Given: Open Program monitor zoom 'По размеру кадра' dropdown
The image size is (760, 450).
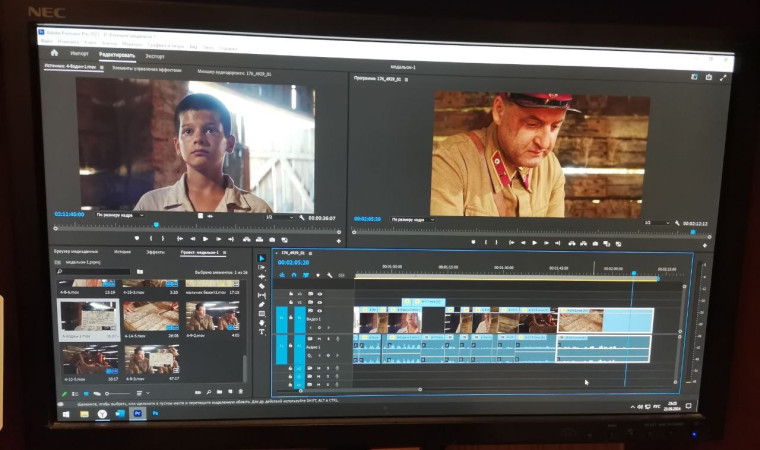Looking at the screenshot, I should click(x=412, y=220).
